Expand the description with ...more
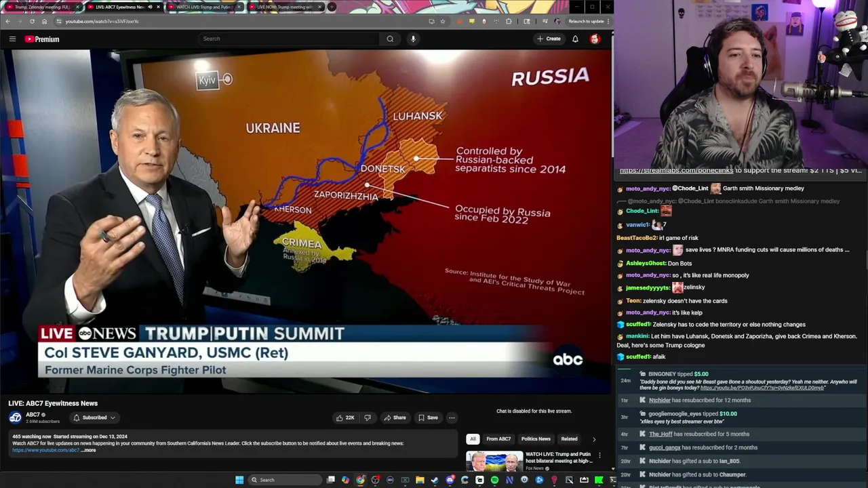The height and width of the screenshot is (488, 868). [x=90, y=450]
